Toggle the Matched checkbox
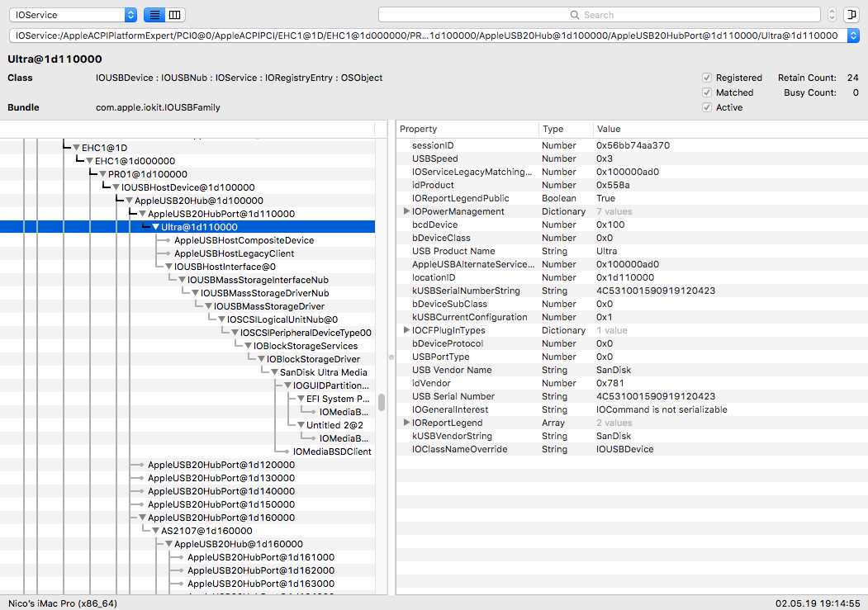 click(707, 92)
